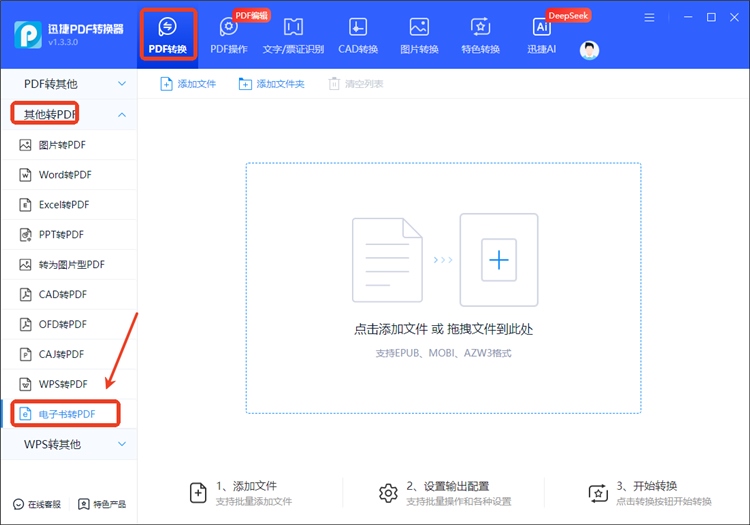The height and width of the screenshot is (525, 750).
Task: Click the document illustration in drop area
Action: point(387,260)
